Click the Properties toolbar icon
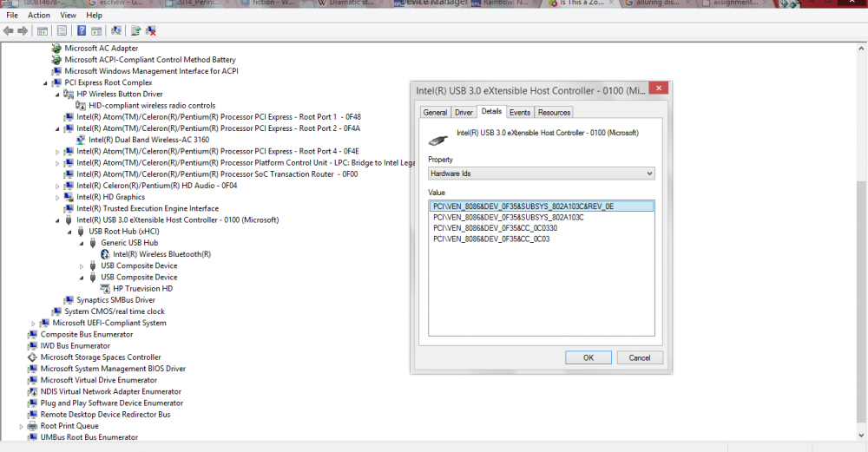This screenshot has height=452, width=868. tap(62, 31)
